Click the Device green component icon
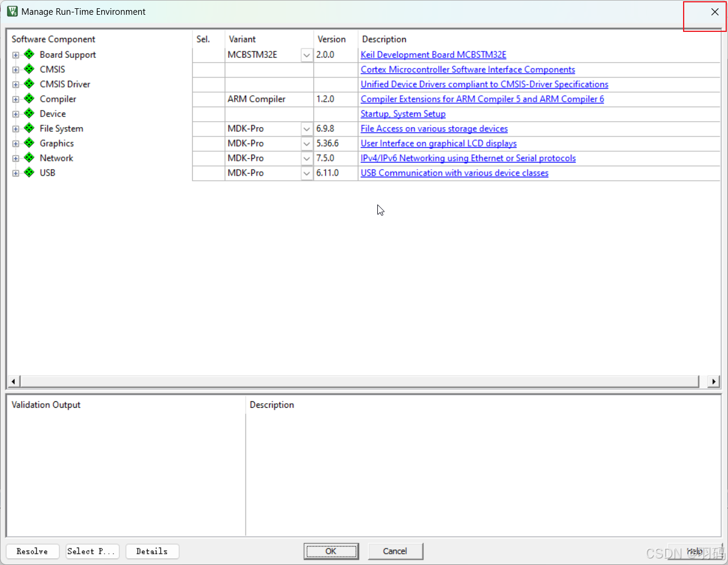This screenshot has height=565, width=728. (29, 113)
